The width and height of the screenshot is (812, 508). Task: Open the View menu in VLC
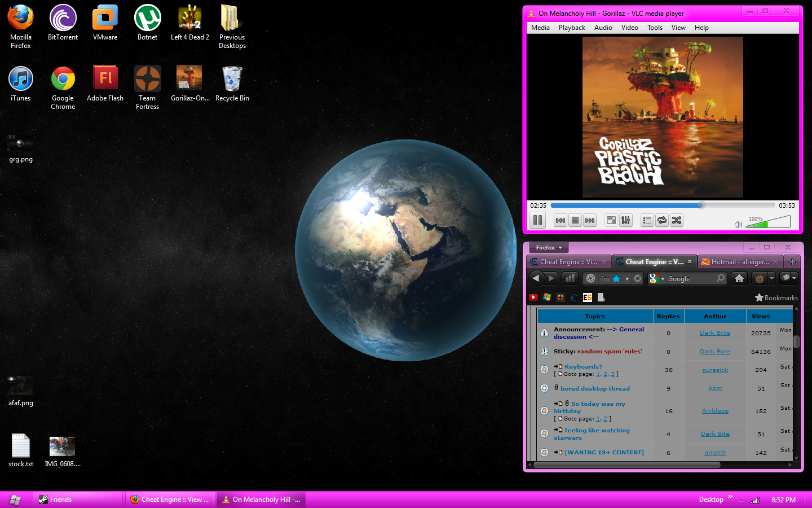pos(678,28)
